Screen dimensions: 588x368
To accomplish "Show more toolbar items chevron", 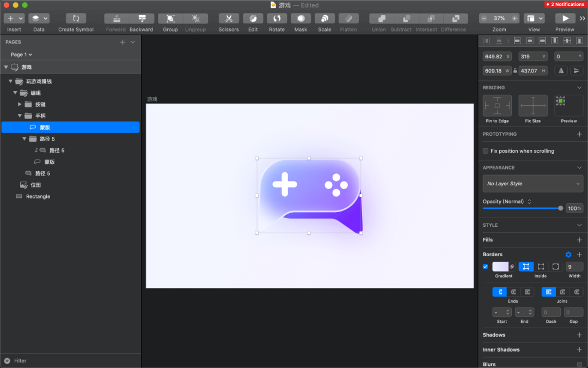I will (x=583, y=19).
